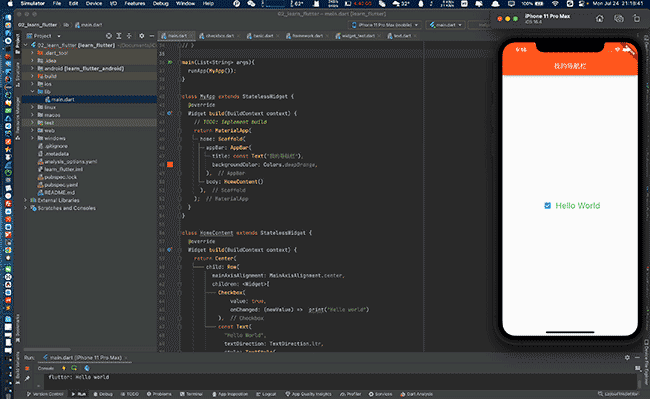This screenshot has width=650, height=399.
Task: Open the Device menu in menu bar
Action: click(x=94, y=3)
